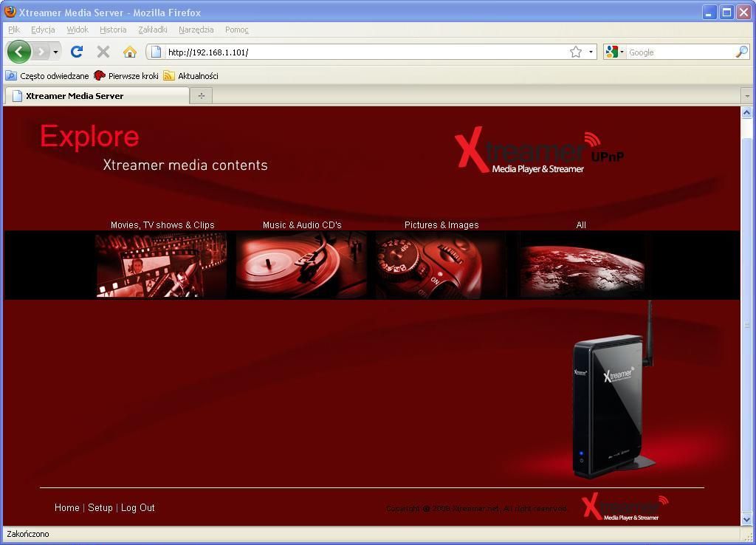Open the Historia menu

click(x=113, y=30)
